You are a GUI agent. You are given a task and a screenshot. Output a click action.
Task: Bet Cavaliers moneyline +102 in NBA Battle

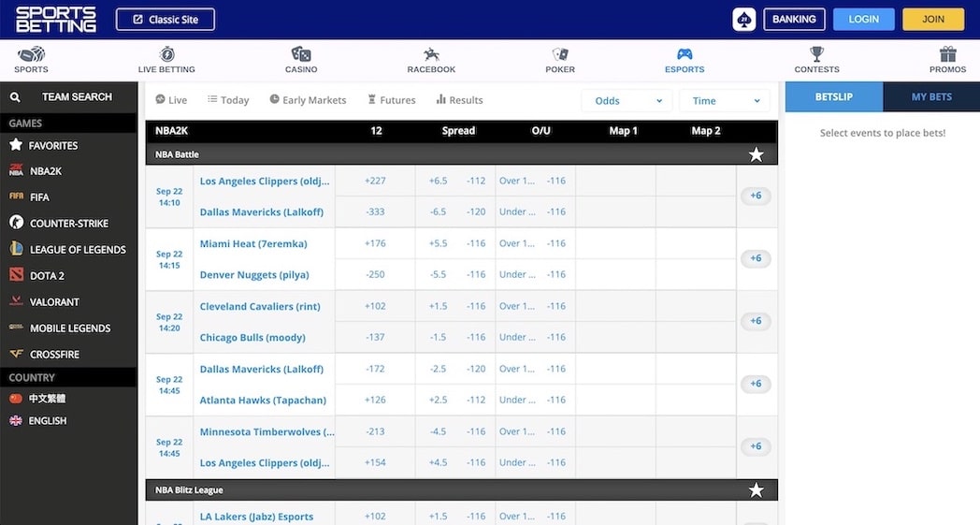tap(375, 306)
